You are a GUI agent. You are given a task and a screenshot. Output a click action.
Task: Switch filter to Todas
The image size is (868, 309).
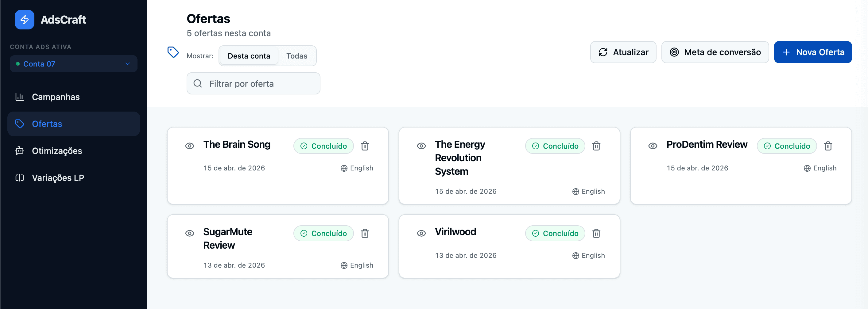pyautogui.click(x=296, y=56)
